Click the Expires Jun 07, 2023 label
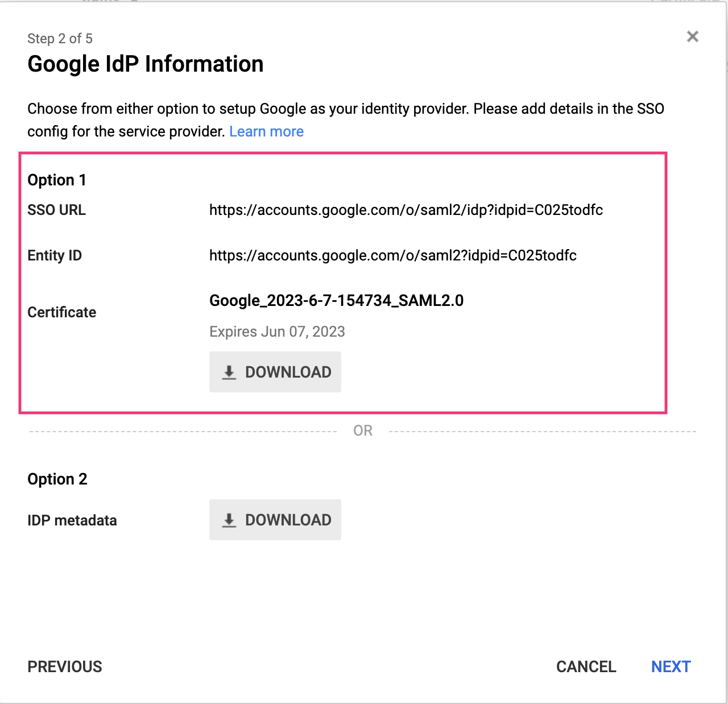This screenshot has width=728, height=704. click(x=277, y=332)
